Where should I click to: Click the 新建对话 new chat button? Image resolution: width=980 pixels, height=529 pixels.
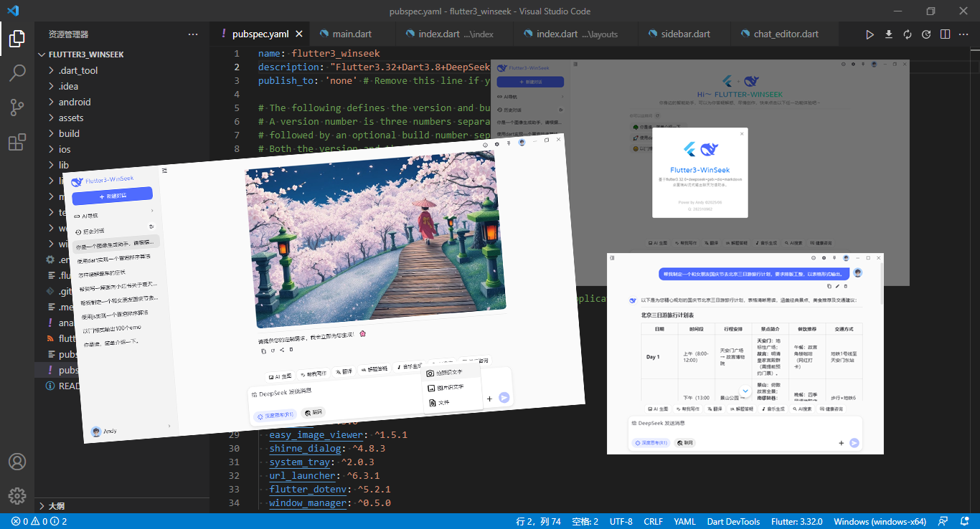[113, 194]
